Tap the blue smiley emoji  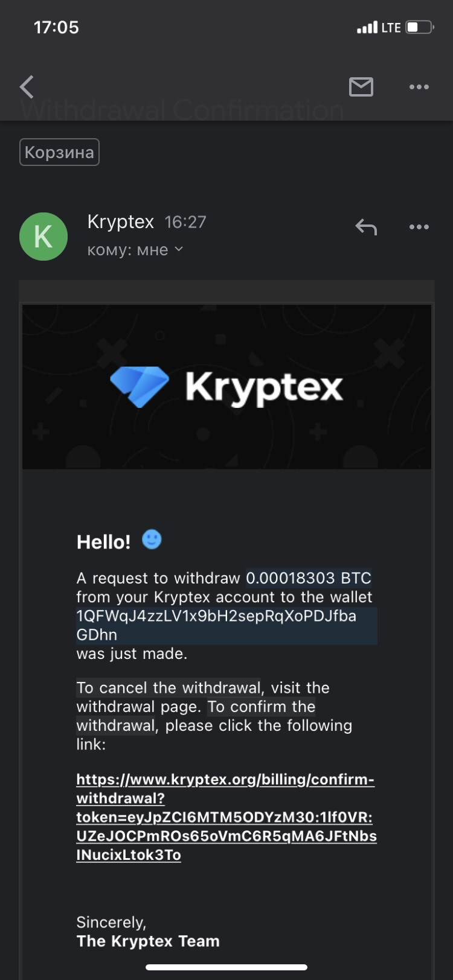coord(152,539)
